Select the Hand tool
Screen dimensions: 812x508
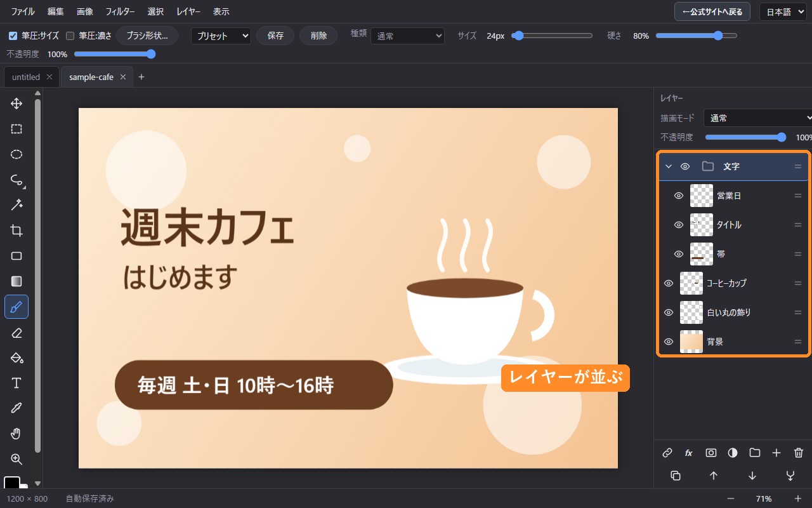pyautogui.click(x=16, y=434)
